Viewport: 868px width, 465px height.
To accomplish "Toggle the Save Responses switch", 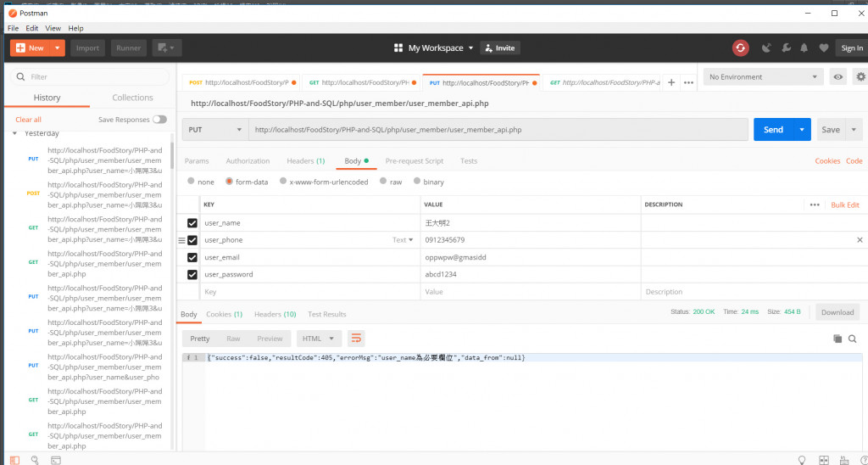I will [159, 119].
